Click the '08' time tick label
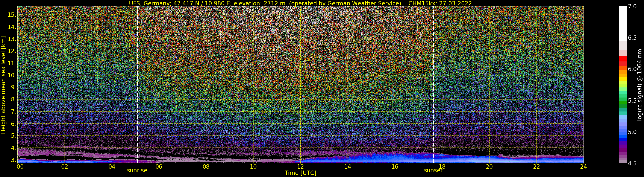The image size is (644, 177). click(x=206, y=166)
